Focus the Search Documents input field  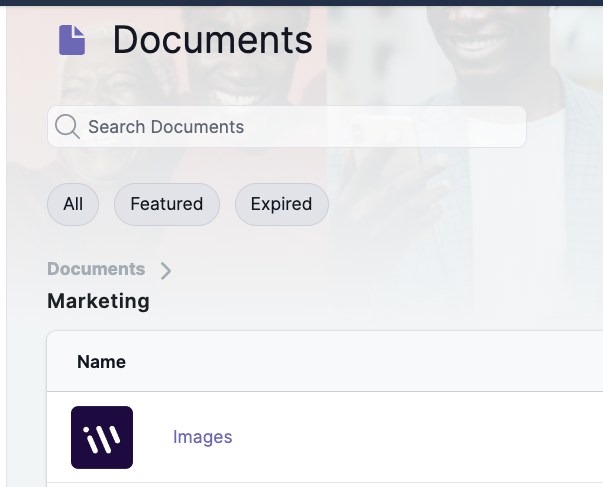300,127
